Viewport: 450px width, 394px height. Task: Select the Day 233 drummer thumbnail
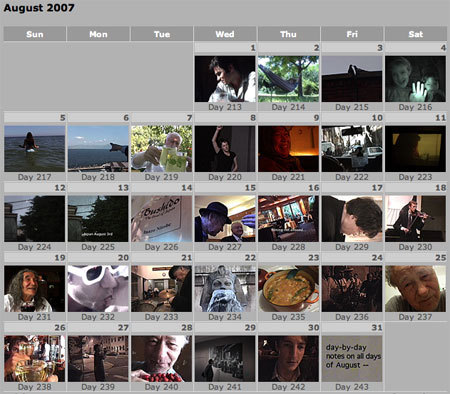click(162, 289)
